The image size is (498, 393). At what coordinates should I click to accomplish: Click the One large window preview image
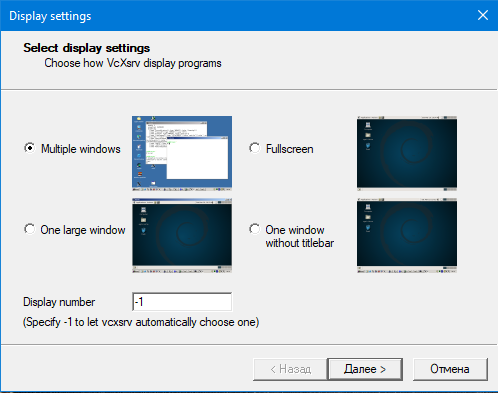tap(182, 236)
